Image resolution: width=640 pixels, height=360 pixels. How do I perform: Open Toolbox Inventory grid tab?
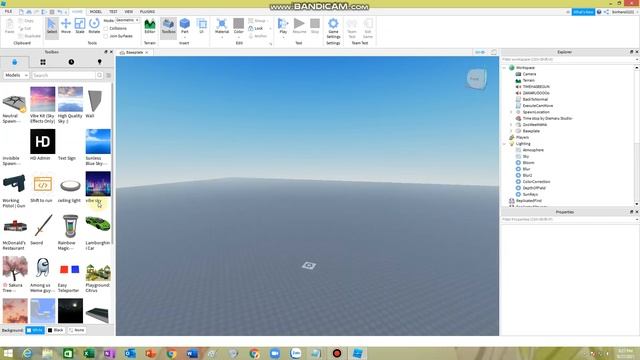click(x=43, y=62)
